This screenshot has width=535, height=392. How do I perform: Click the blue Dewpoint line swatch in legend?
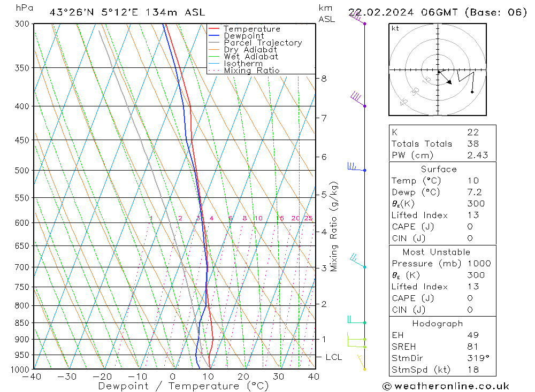[214, 35]
